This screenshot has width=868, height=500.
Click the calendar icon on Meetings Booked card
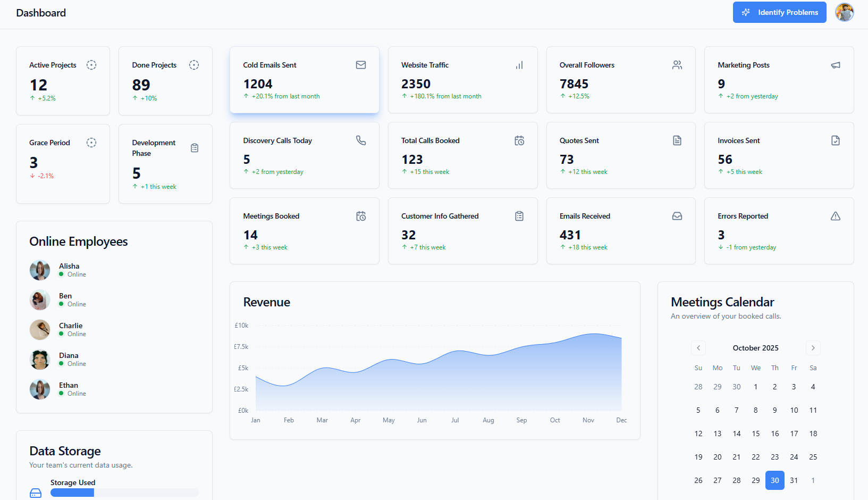[x=361, y=216]
